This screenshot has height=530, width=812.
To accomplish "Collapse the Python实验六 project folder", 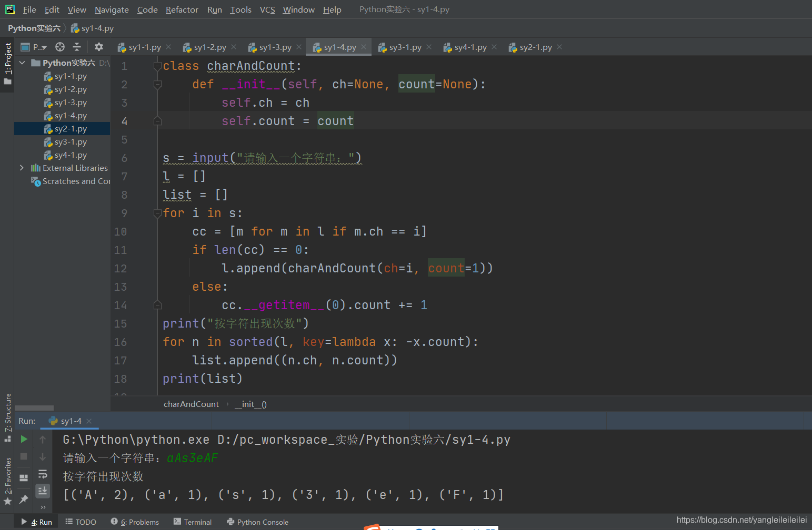I will tap(22, 63).
